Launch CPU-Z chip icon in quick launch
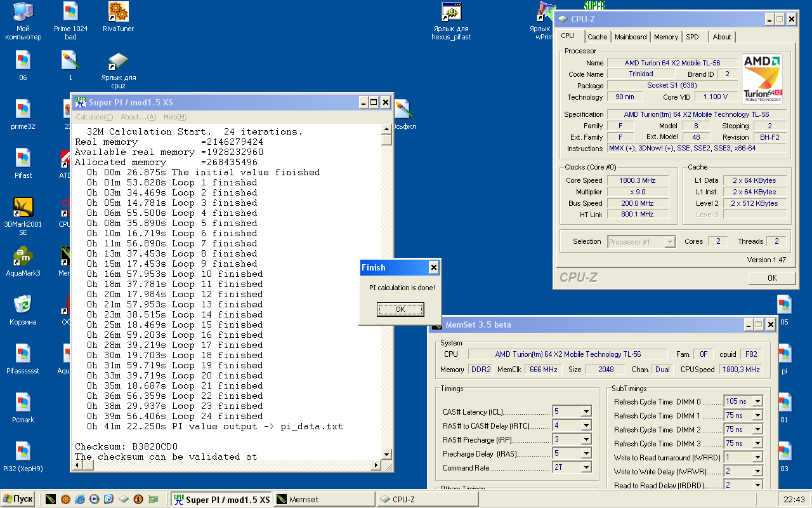812x508 pixels. coord(124,499)
